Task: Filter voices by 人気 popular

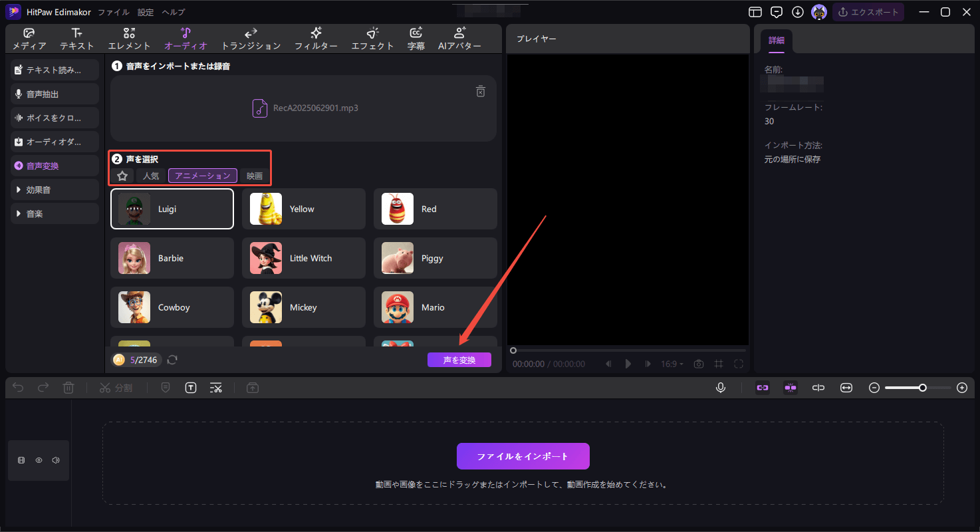Action: (x=151, y=176)
